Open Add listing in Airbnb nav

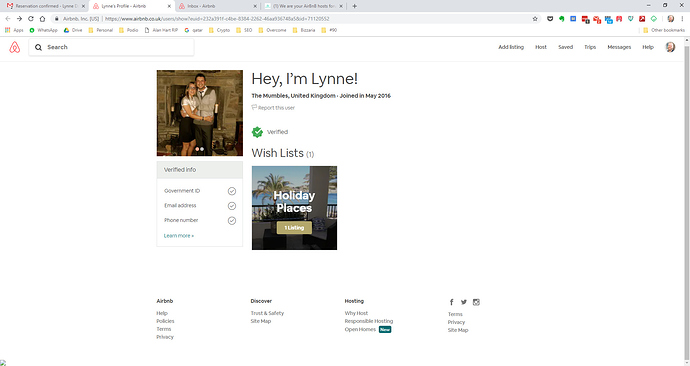(x=511, y=47)
